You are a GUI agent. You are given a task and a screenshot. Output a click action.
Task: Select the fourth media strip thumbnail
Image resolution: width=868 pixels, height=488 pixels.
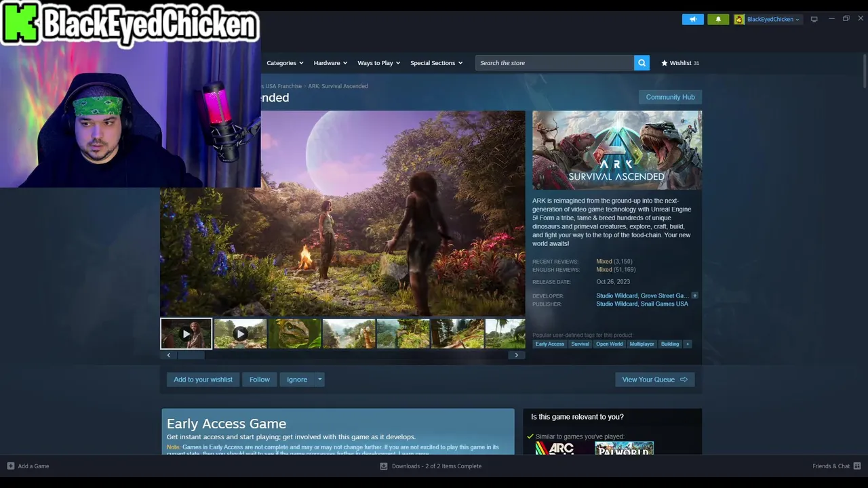click(349, 333)
